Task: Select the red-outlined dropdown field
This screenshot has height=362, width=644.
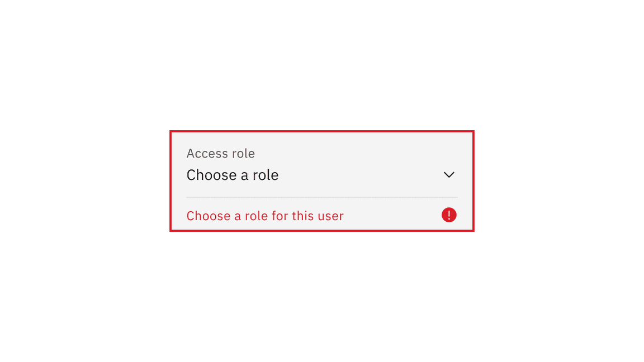Action: pos(321,168)
